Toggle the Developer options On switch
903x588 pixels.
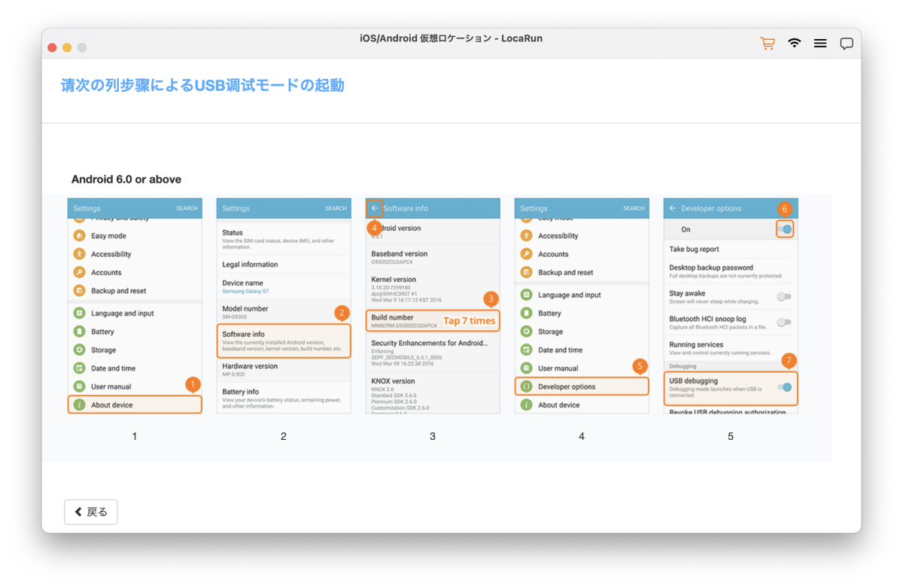pos(785,229)
